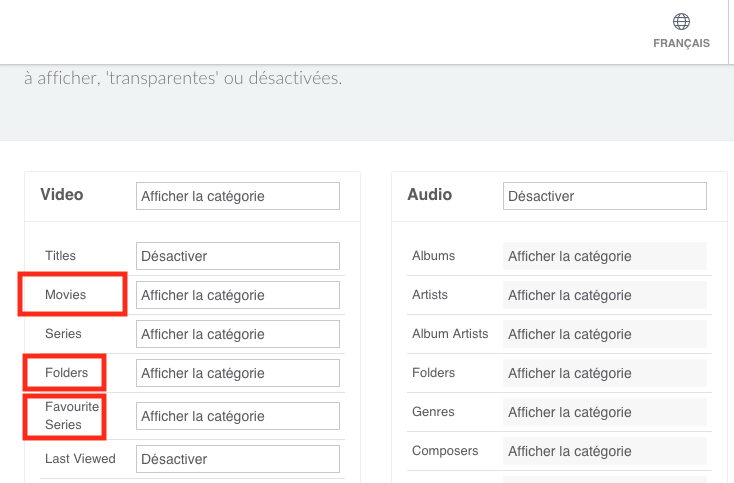Viewport: 734px width, 483px height.
Task: Click the Movies row label
Action: click(66, 295)
